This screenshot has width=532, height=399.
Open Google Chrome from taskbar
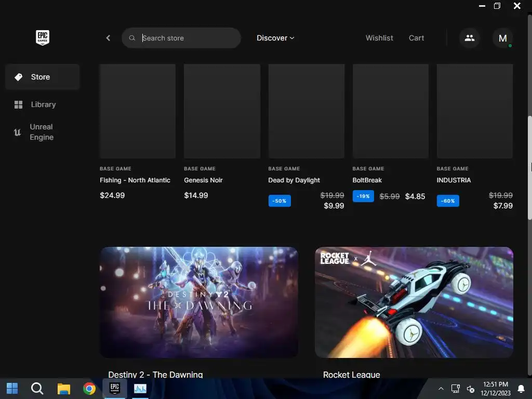pyautogui.click(x=89, y=389)
